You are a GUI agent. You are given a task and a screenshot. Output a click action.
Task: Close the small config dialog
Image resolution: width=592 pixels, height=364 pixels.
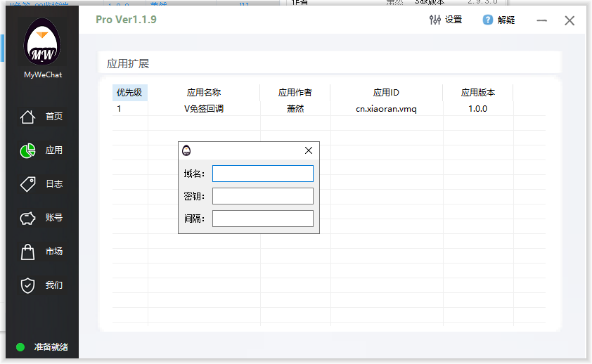[308, 150]
